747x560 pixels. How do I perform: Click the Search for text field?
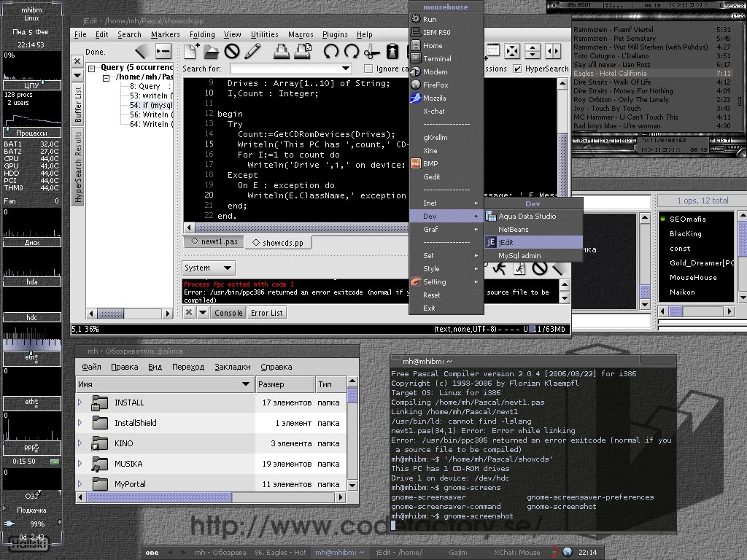[285, 69]
